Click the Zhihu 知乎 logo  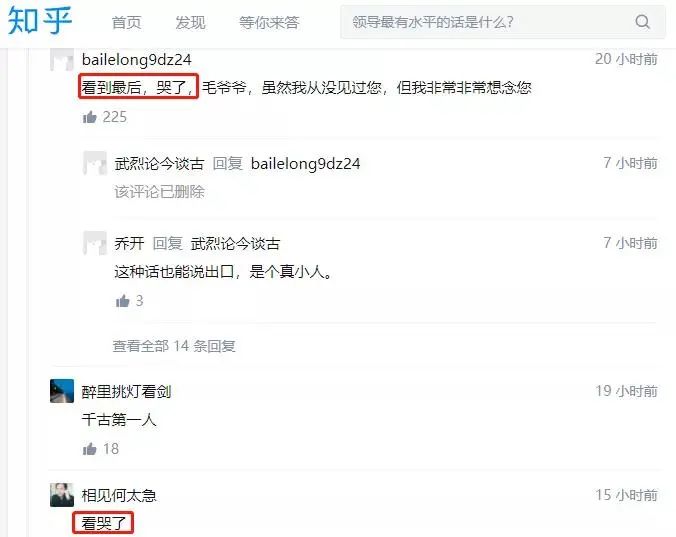[40, 21]
